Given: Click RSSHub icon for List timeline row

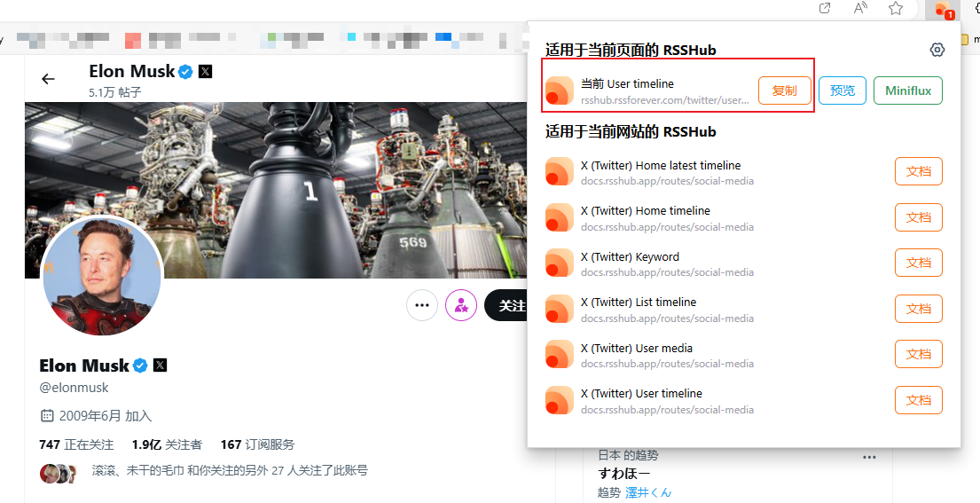Looking at the screenshot, I should tap(560, 309).
